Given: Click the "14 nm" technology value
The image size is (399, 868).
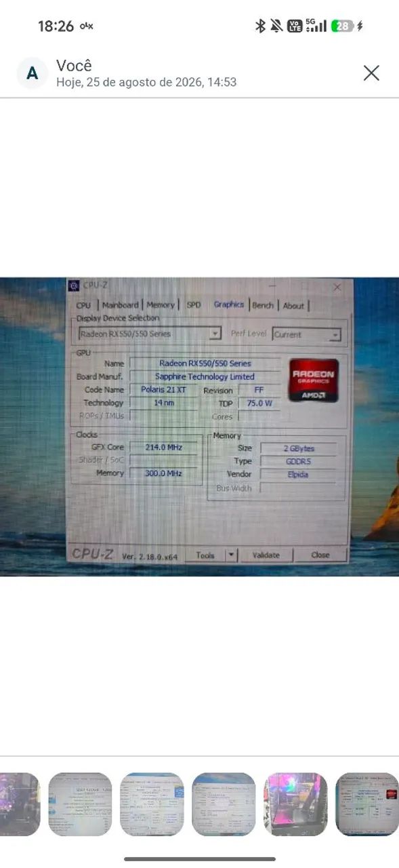Looking at the screenshot, I should click(x=163, y=403).
